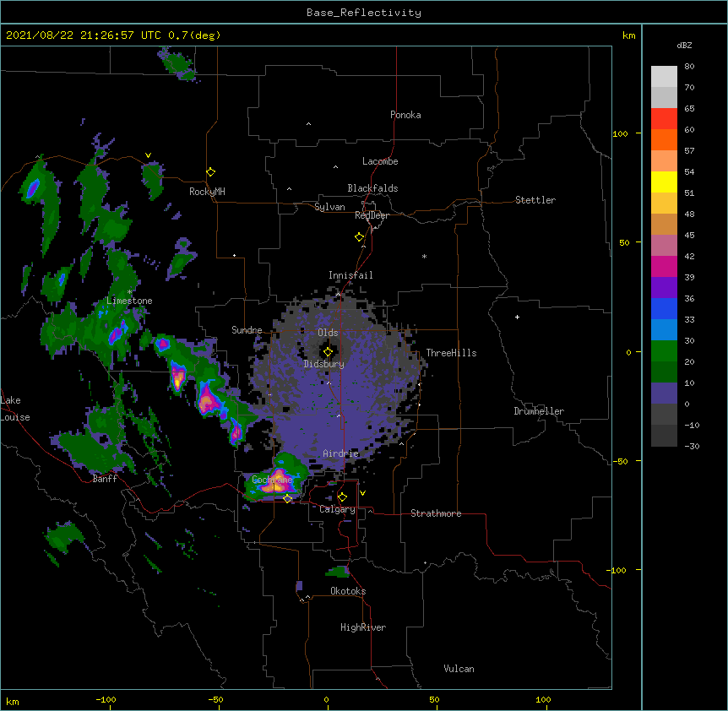Screen dimensions: 728x711
Task: Pick the red swatch in dBZ legend
Action: click(664, 119)
